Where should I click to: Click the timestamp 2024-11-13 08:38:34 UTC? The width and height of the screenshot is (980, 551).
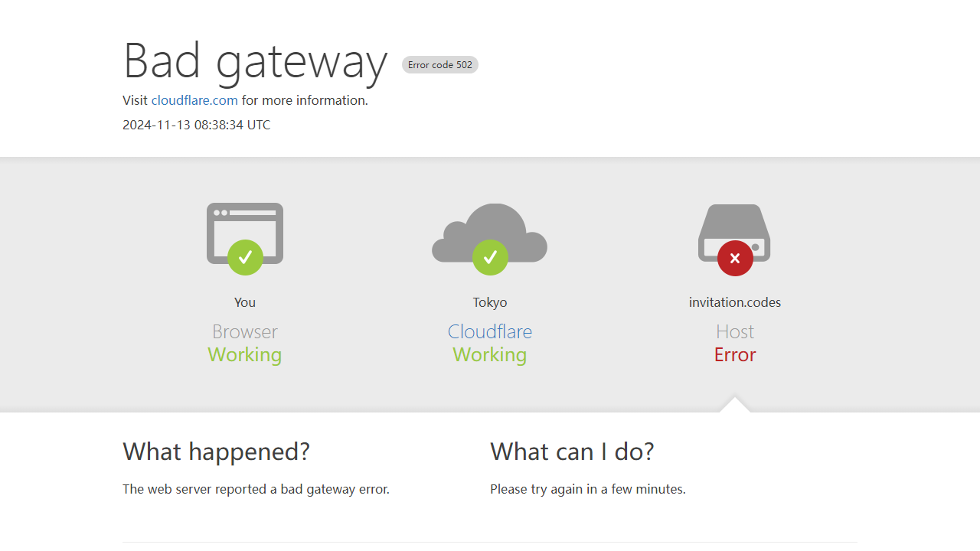[x=197, y=125]
